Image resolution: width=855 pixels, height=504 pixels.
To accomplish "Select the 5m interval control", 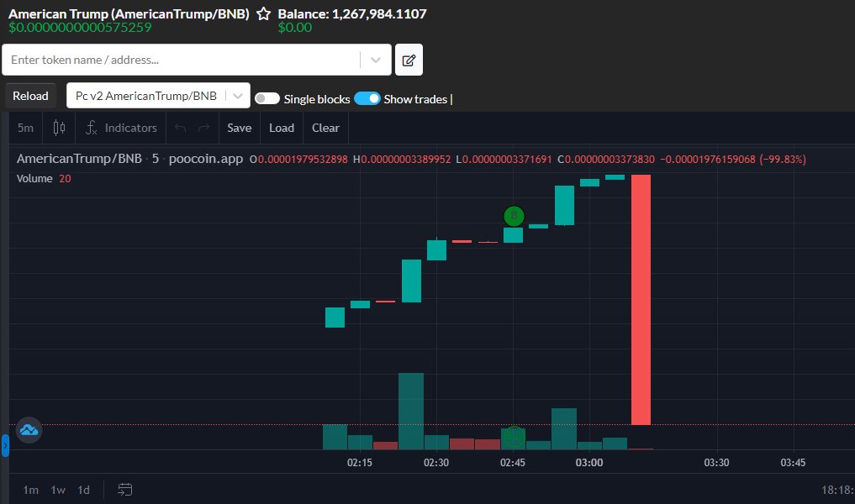I will 24,127.
